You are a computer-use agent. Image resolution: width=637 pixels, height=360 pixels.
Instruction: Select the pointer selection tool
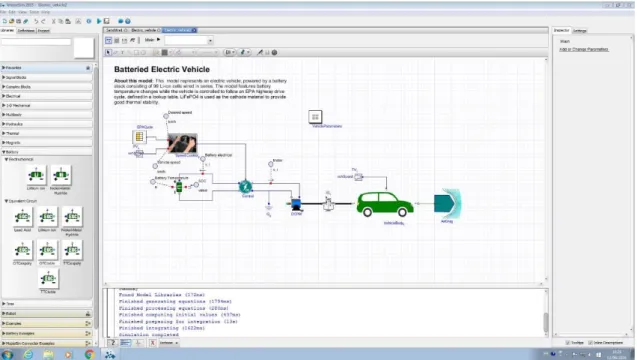108,52
